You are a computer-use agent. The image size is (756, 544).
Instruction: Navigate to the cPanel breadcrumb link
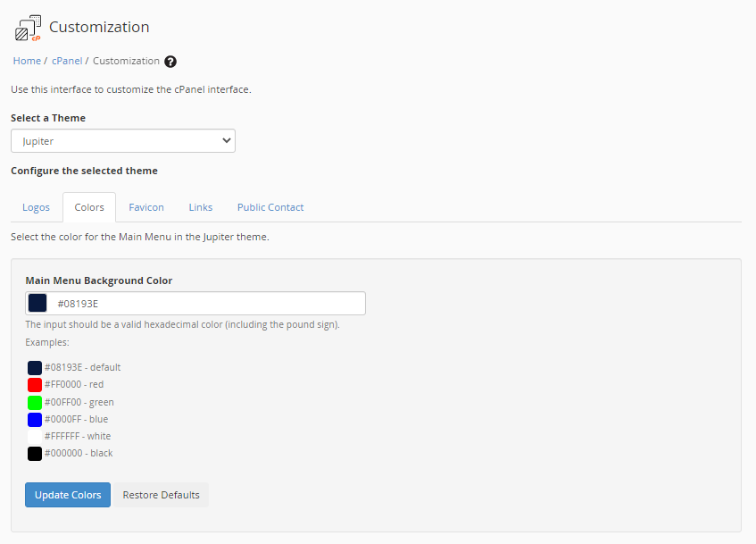[x=67, y=61]
